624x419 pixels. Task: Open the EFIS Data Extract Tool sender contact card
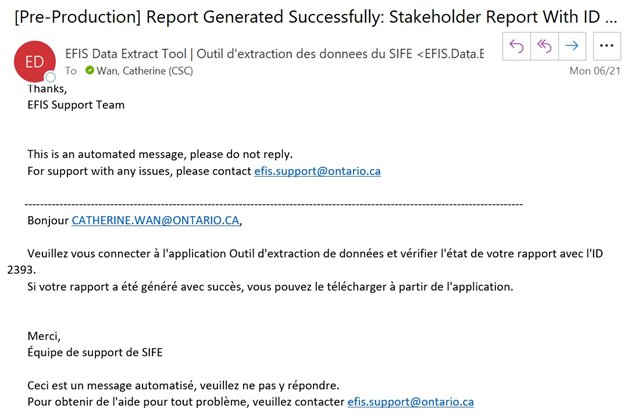pyautogui.click(x=275, y=54)
